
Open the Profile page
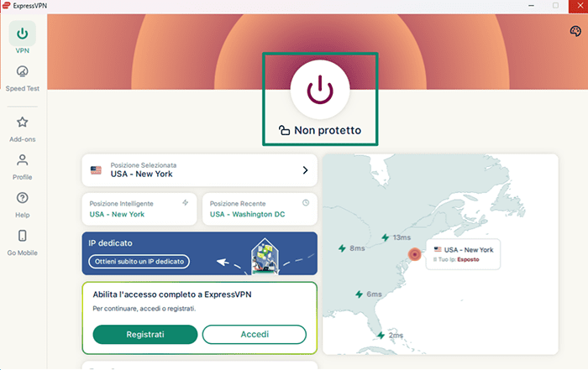23,165
